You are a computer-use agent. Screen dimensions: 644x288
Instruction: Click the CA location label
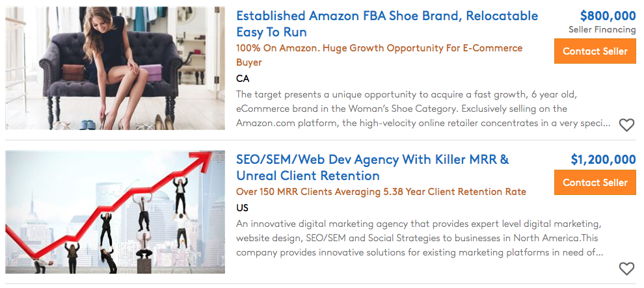pyautogui.click(x=243, y=79)
